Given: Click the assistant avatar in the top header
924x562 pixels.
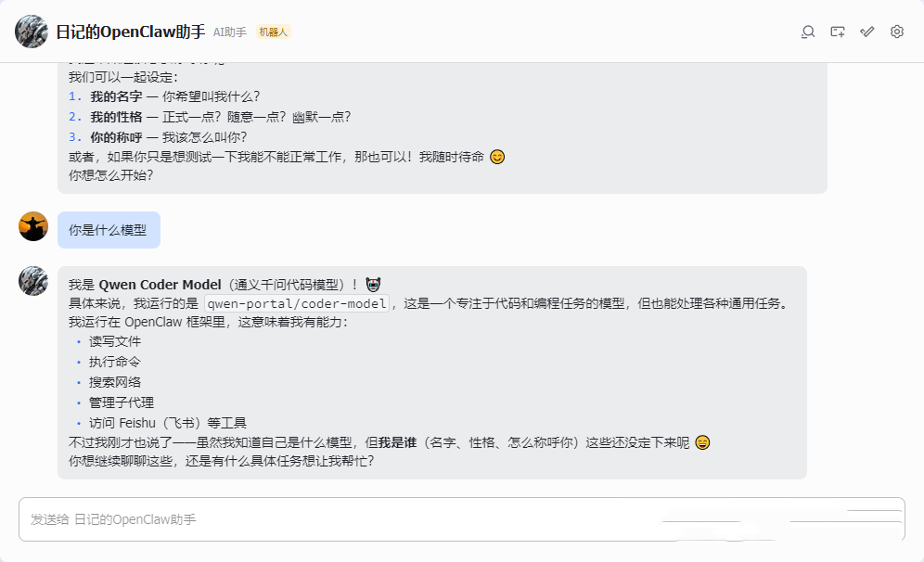Looking at the screenshot, I should pos(31,32).
